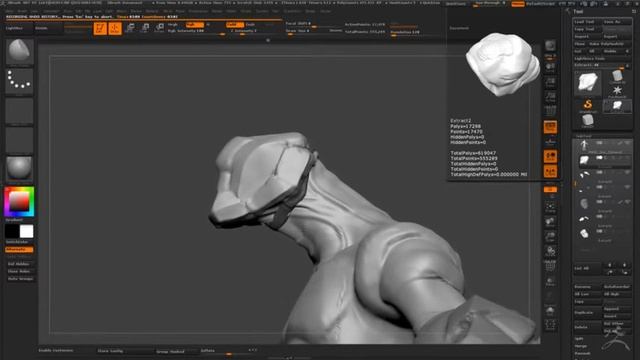Click the Xpose icon in right shelf
Viewport: 640px width, 360px height.
click(550, 325)
